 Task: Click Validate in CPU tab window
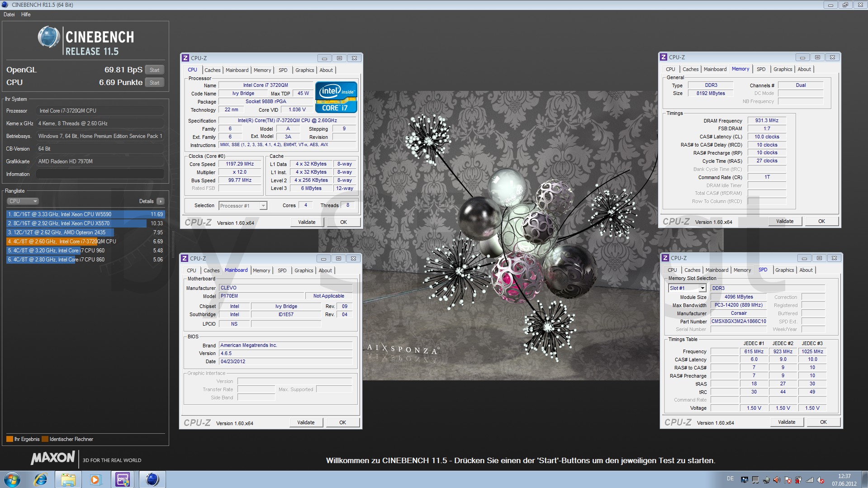[x=307, y=222]
